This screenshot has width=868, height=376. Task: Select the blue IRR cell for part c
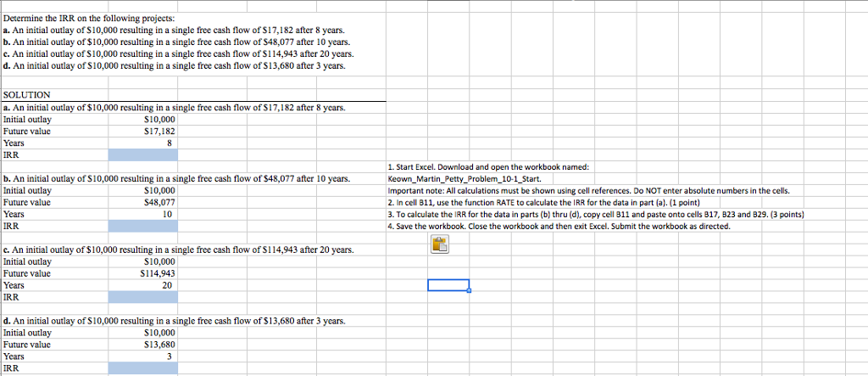(142, 297)
